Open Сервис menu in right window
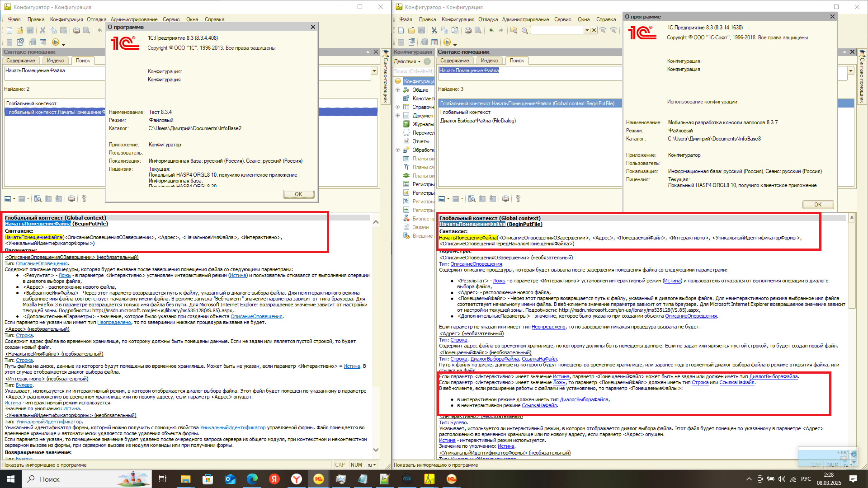This screenshot has width=868, height=488. tap(562, 19)
